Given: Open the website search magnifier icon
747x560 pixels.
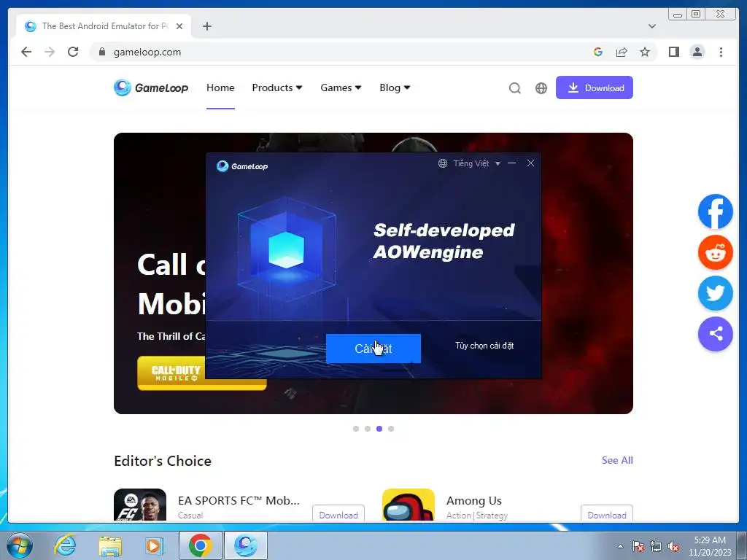Looking at the screenshot, I should point(514,88).
